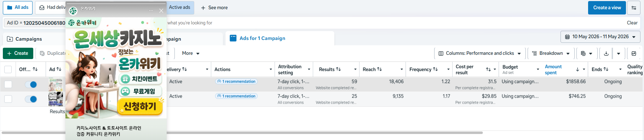Click second ad row thumbnail
This screenshot has width=644, height=140.
click(x=56, y=99)
